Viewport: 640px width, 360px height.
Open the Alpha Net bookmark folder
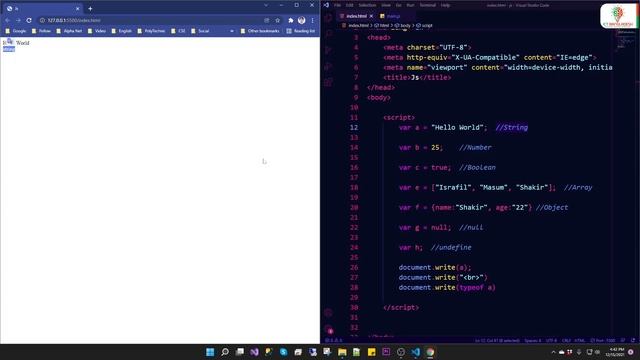tap(69, 31)
